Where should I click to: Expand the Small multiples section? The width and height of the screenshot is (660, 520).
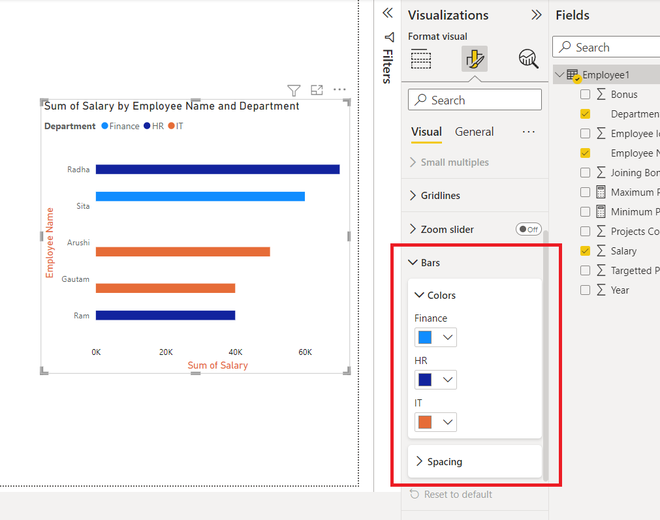point(412,162)
